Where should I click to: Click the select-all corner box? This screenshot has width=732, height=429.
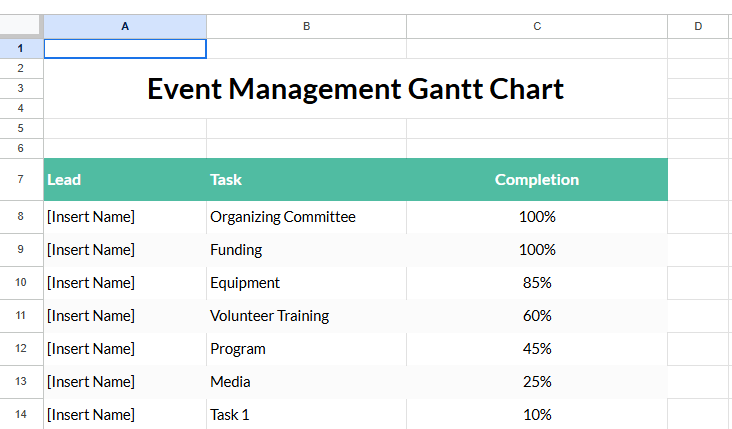pyautogui.click(x=21, y=26)
